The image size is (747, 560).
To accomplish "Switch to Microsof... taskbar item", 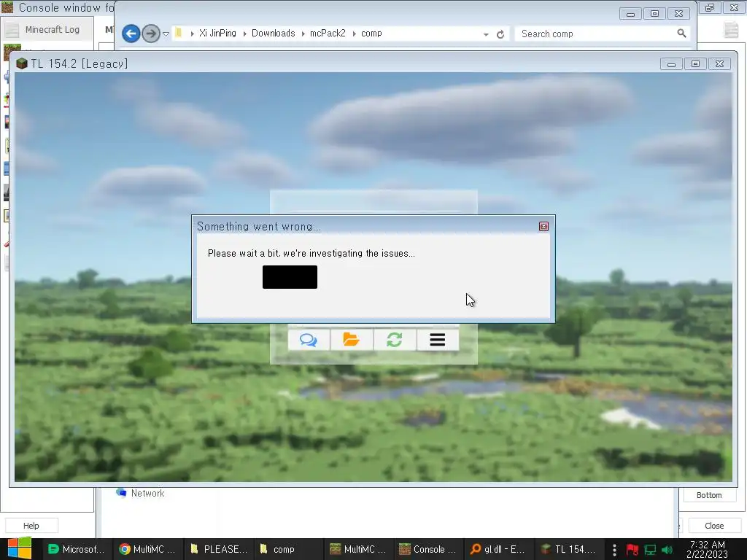I will click(x=77, y=549).
